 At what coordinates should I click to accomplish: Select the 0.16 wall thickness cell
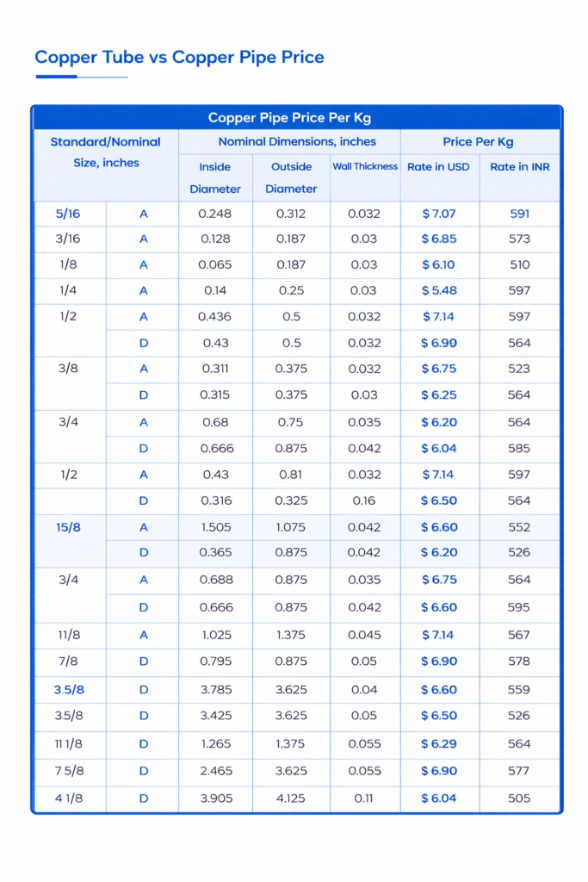364,500
